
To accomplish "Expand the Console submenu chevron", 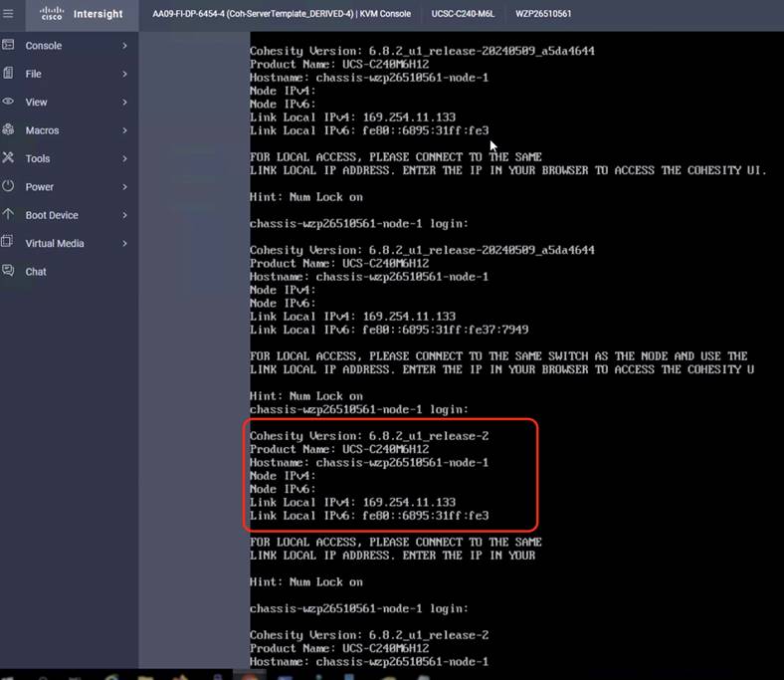I will coord(124,46).
